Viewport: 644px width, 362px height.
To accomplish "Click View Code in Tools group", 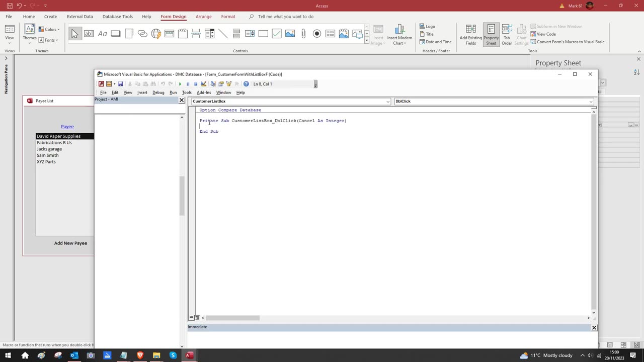I will [x=543, y=34].
